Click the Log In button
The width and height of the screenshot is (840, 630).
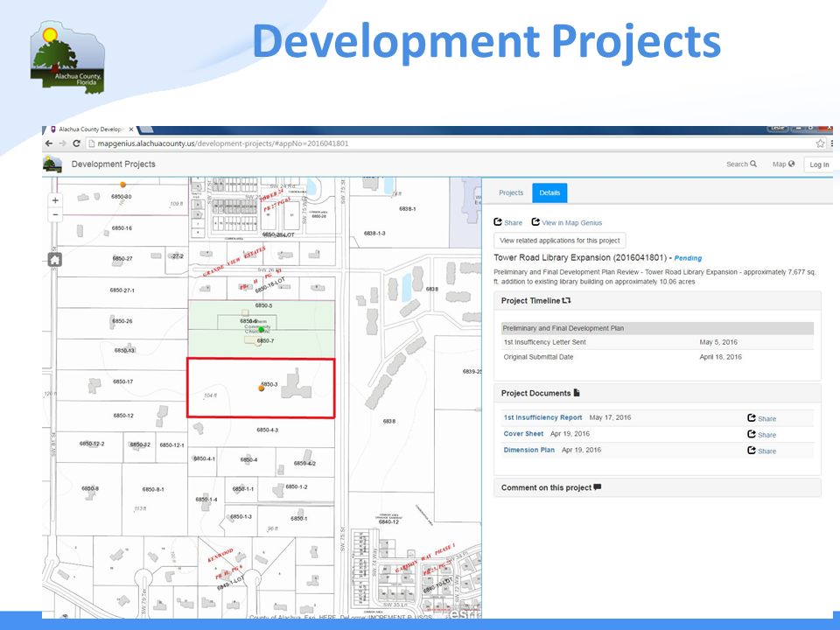click(819, 164)
